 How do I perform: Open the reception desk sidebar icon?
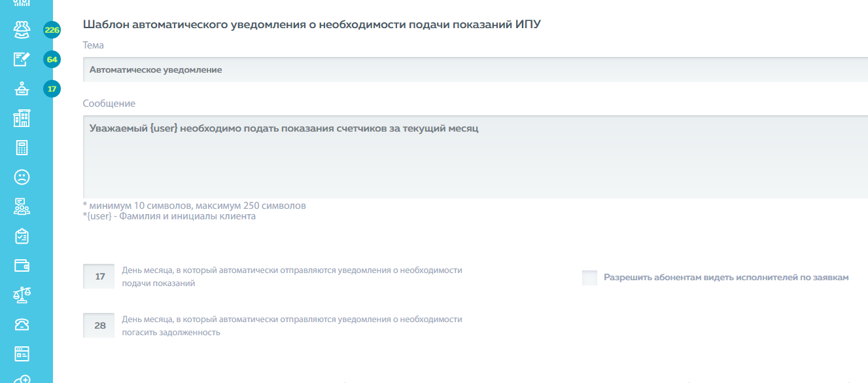22,88
